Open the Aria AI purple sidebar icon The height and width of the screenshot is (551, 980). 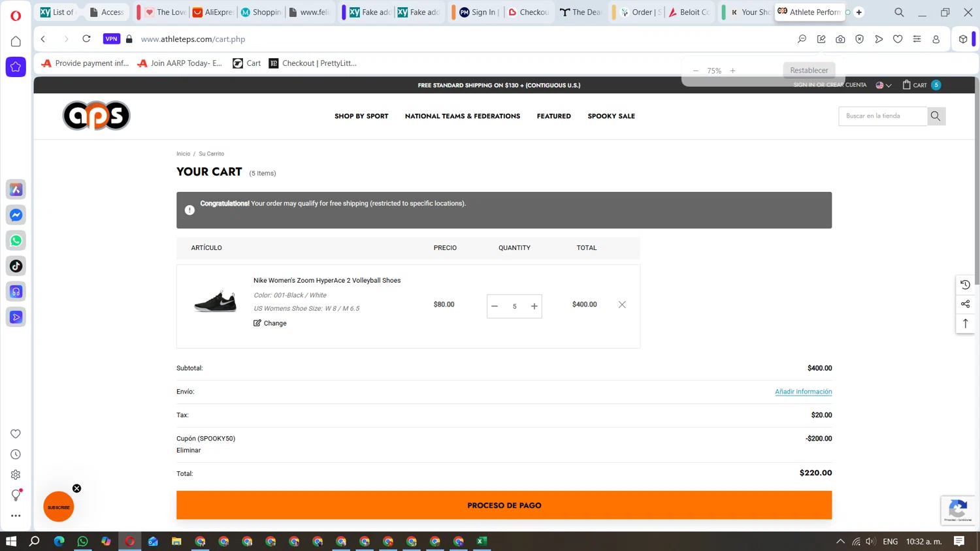[16, 189]
